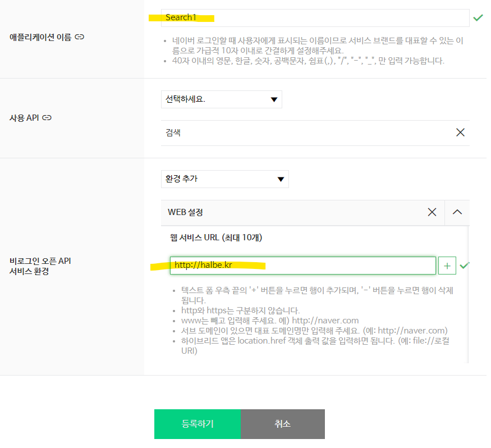Add another URL row with the + button
This screenshot has width=491, height=448.
pos(447,265)
